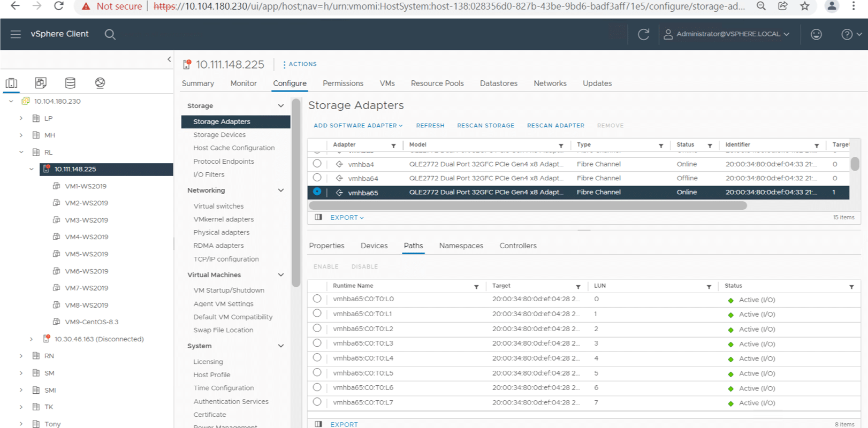868x428 pixels.
Task: Click the adapters Refresh button
Action: pyautogui.click(x=430, y=126)
